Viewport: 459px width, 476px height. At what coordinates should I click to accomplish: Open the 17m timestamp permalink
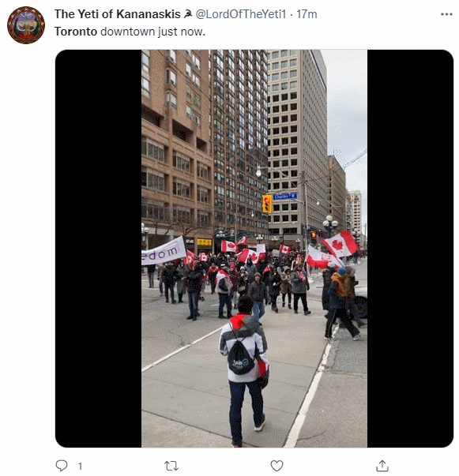(x=307, y=14)
